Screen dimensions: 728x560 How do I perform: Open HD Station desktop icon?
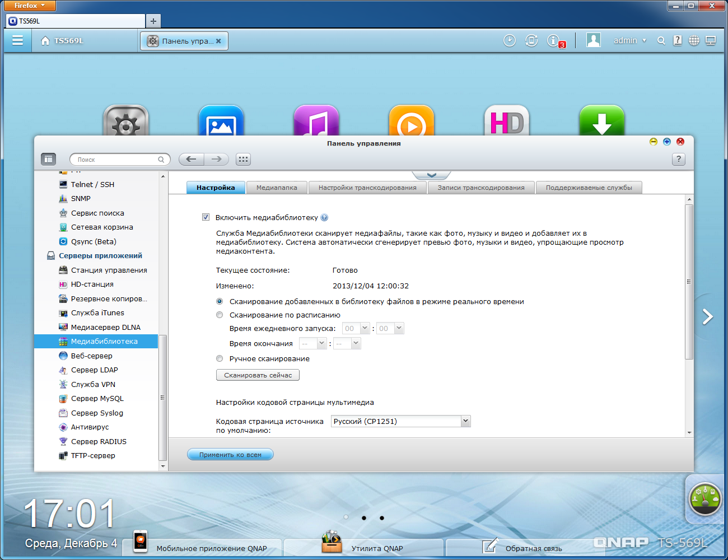507,120
